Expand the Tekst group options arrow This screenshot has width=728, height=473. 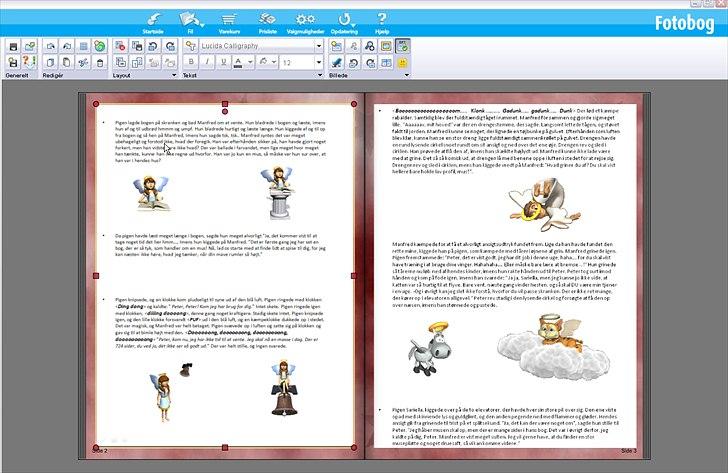(x=320, y=75)
